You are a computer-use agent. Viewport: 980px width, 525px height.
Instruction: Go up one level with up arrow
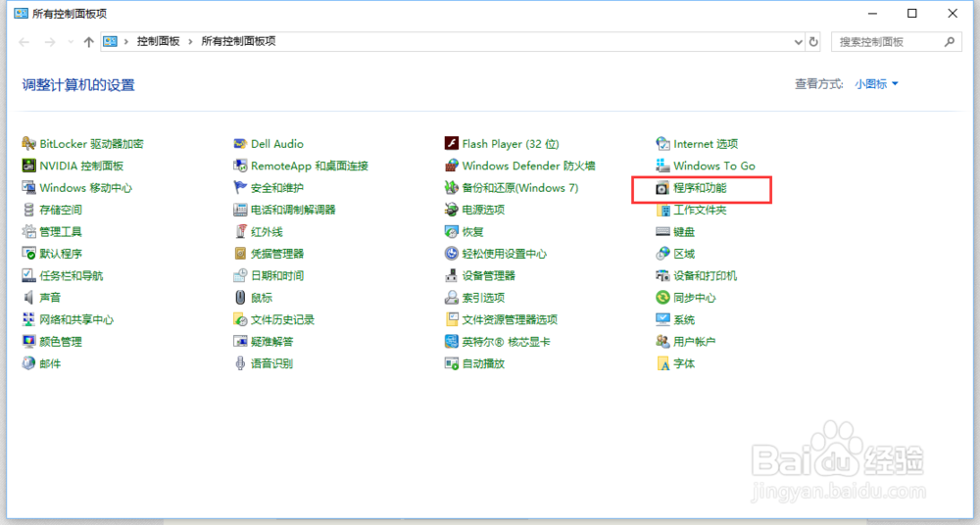pos(89,42)
